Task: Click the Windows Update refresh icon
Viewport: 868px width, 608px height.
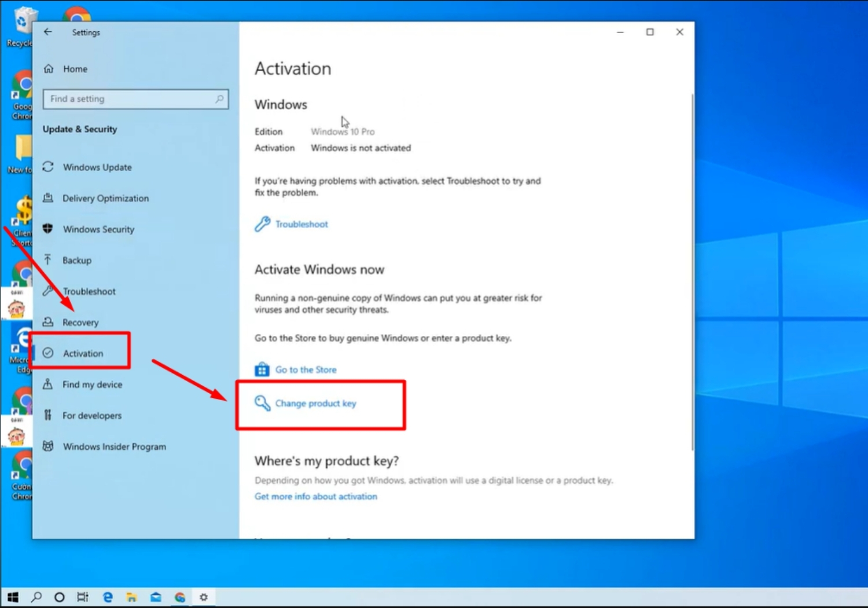Action: point(48,167)
